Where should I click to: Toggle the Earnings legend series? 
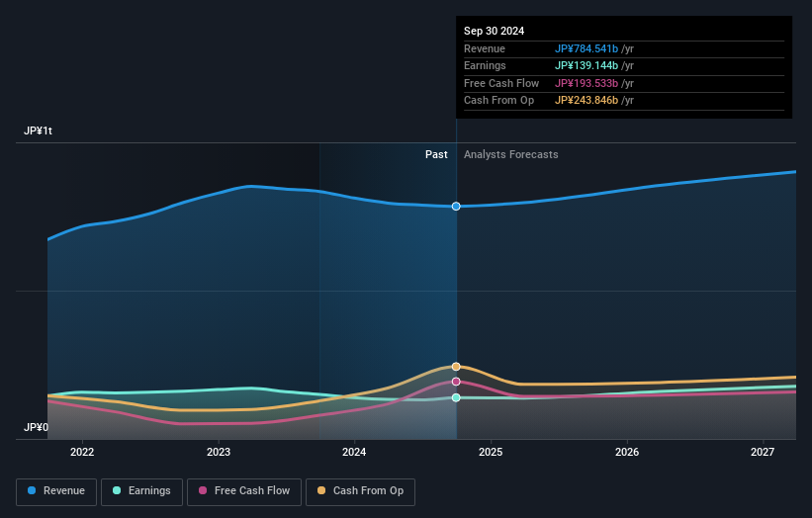(141, 491)
